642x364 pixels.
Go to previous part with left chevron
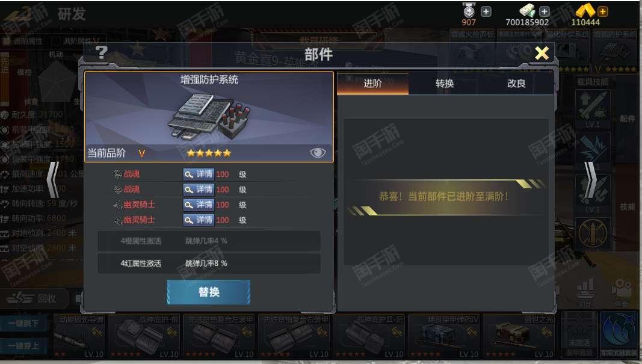(53, 180)
